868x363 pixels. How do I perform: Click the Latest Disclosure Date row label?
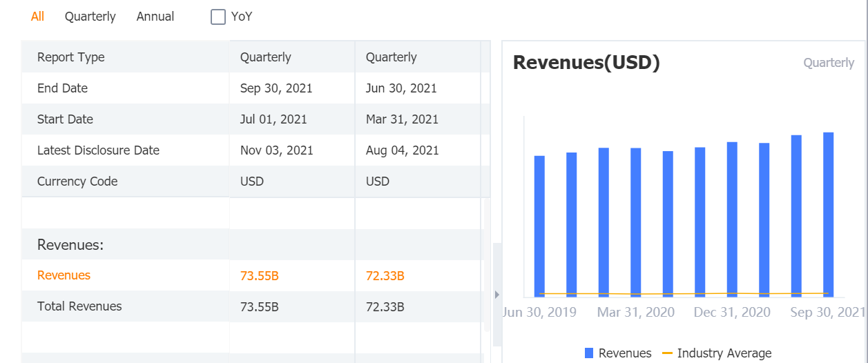pyautogui.click(x=98, y=150)
